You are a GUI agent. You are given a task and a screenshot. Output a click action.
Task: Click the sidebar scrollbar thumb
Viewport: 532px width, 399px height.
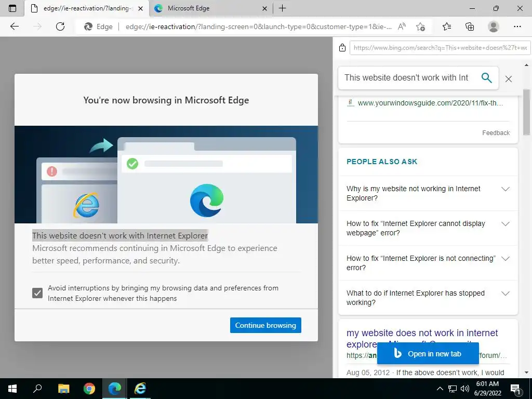526,112
